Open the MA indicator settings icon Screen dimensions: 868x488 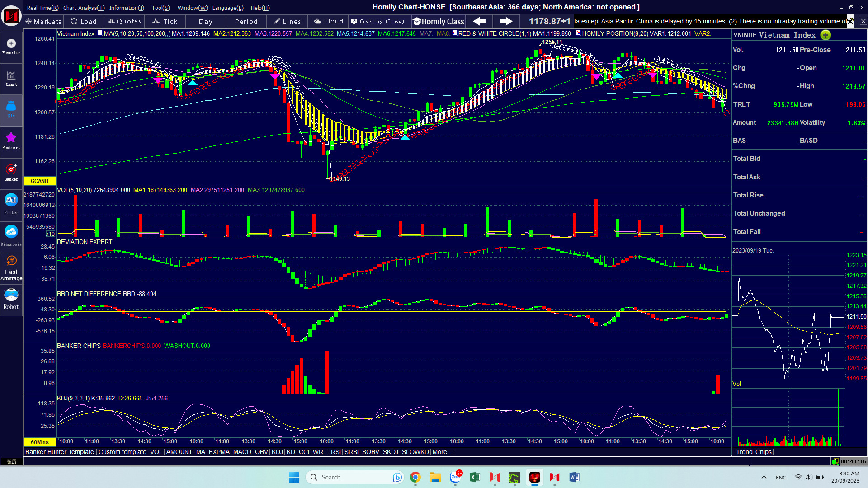tap(100, 33)
